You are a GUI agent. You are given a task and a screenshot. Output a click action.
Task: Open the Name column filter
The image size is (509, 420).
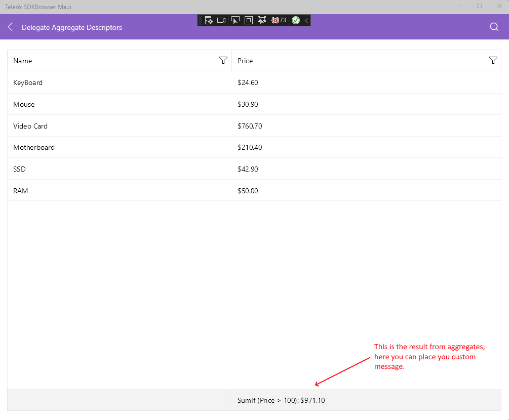pyautogui.click(x=223, y=61)
